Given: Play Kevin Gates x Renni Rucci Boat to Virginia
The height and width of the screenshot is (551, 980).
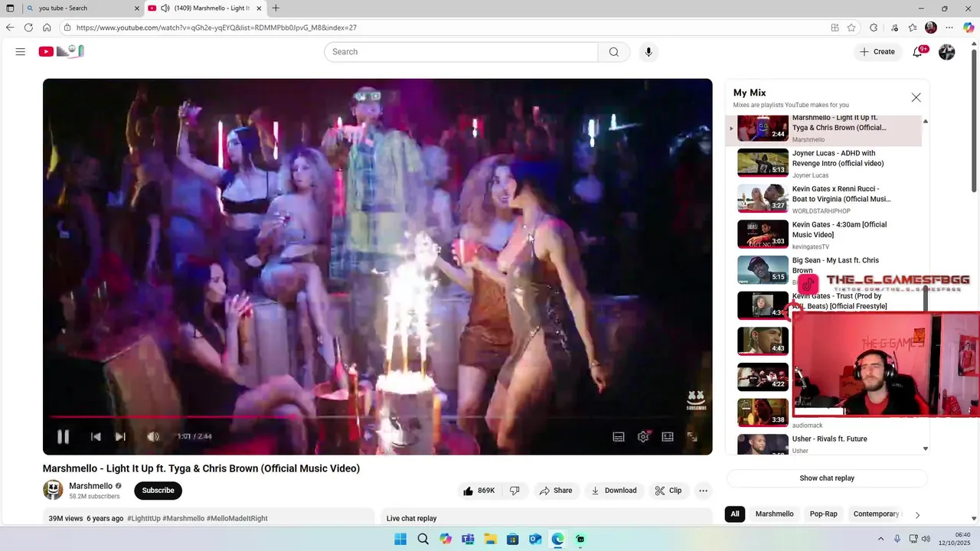Looking at the screenshot, I should [x=824, y=199].
